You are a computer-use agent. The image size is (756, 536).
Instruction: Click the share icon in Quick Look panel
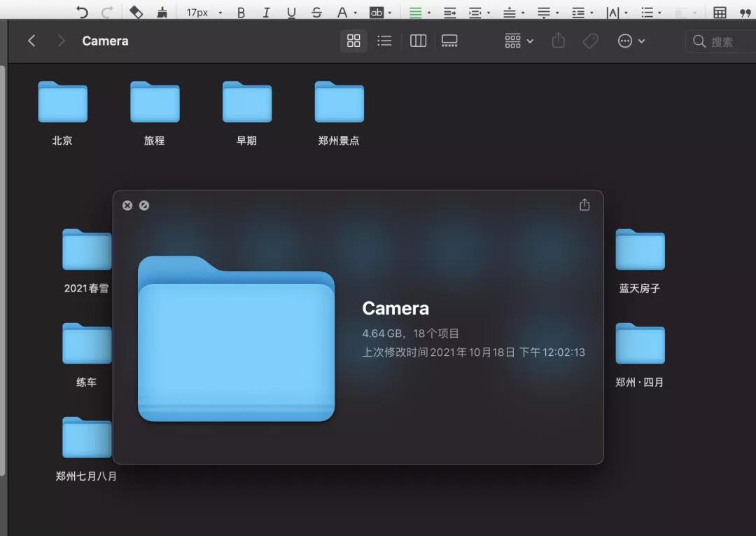coord(584,205)
